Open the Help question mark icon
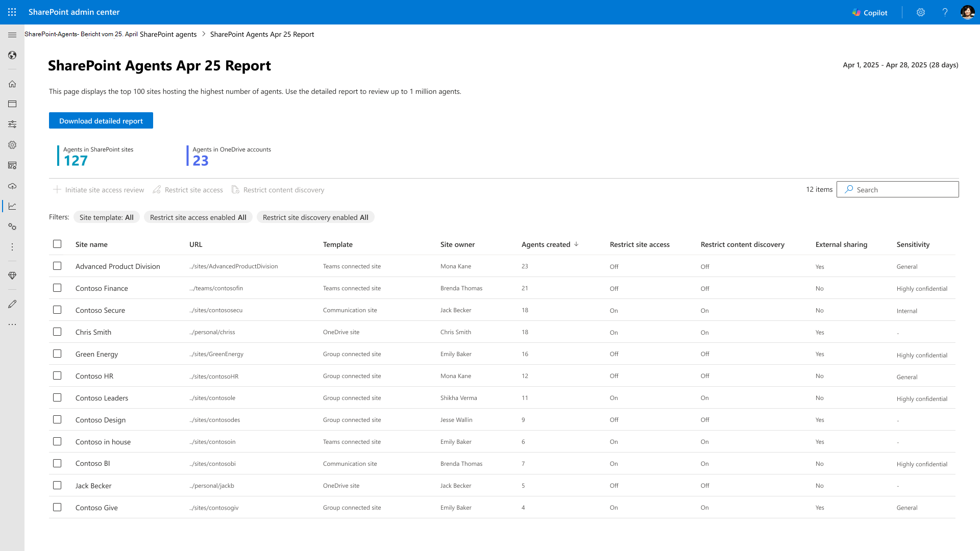 (x=945, y=12)
